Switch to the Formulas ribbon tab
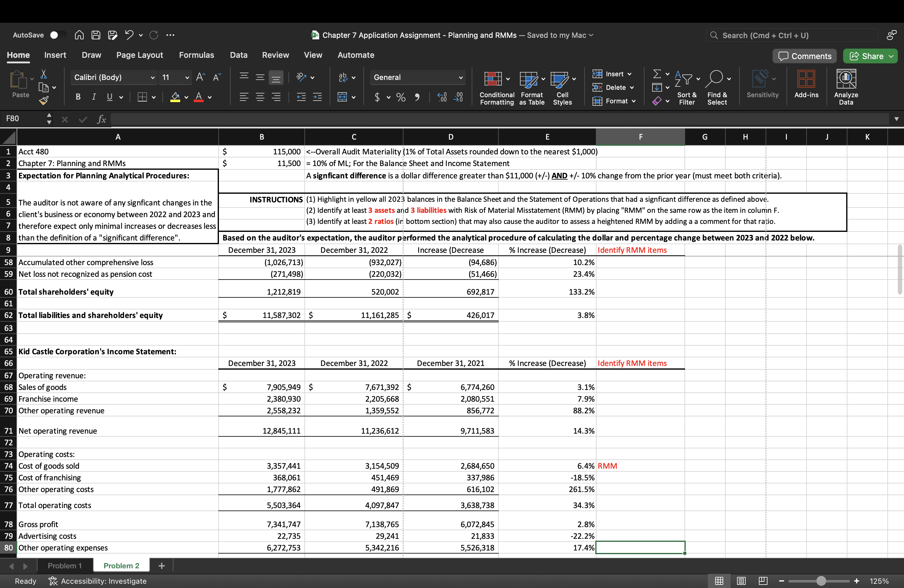 click(x=197, y=55)
